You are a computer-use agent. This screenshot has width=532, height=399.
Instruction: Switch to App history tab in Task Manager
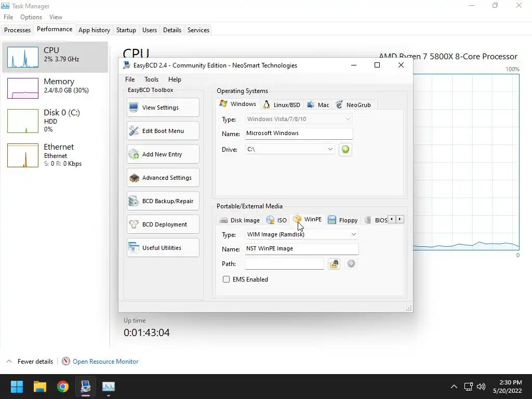[x=95, y=30]
